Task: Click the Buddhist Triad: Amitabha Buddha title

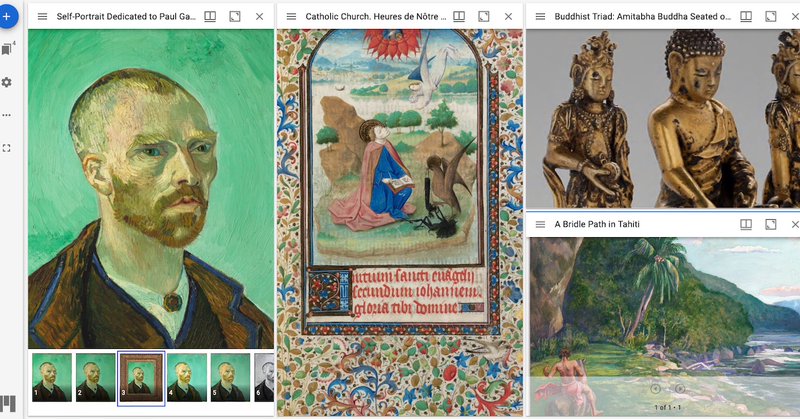Action: (x=643, y=16)
